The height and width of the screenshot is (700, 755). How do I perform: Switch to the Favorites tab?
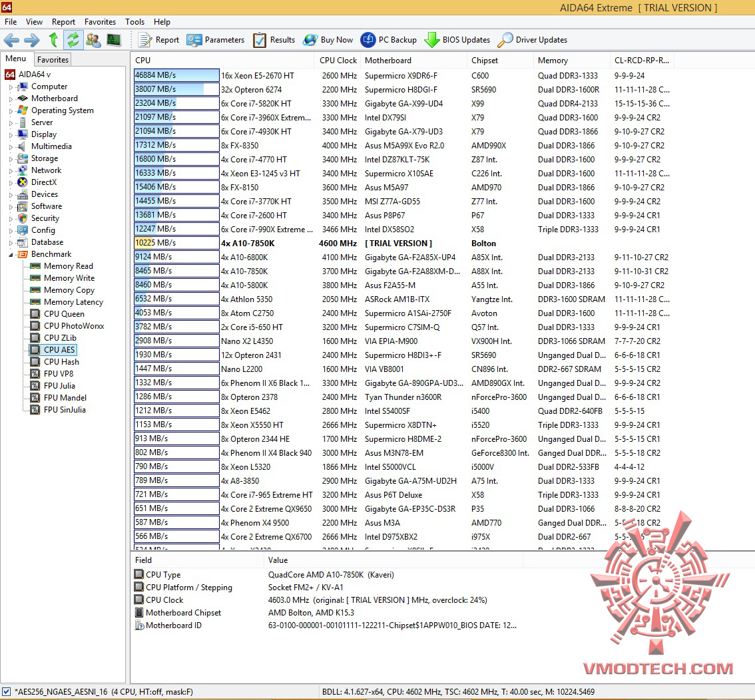(53, 60)
